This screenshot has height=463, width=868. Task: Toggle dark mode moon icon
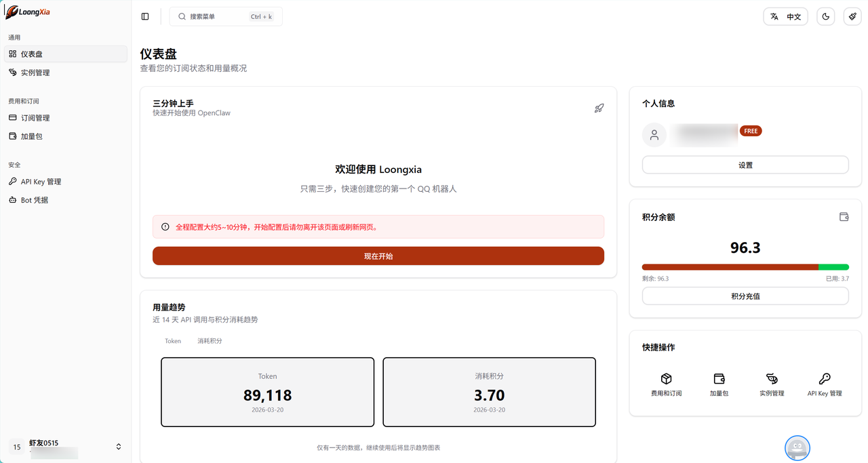point(826,17)
